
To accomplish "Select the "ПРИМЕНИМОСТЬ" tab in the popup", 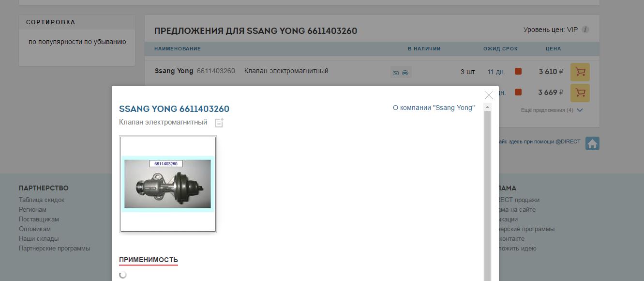I will 149,260.
